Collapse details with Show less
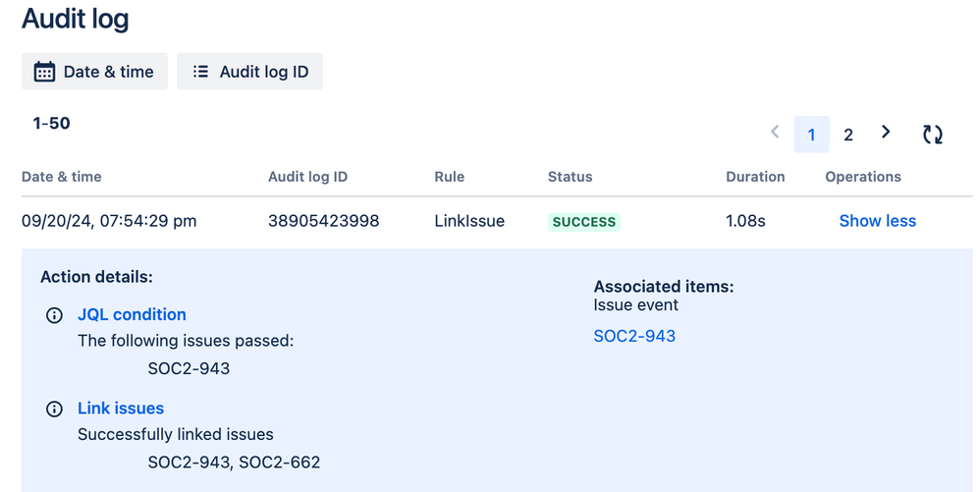The height and width of the screenshot is (492, 980). [878, 221]
